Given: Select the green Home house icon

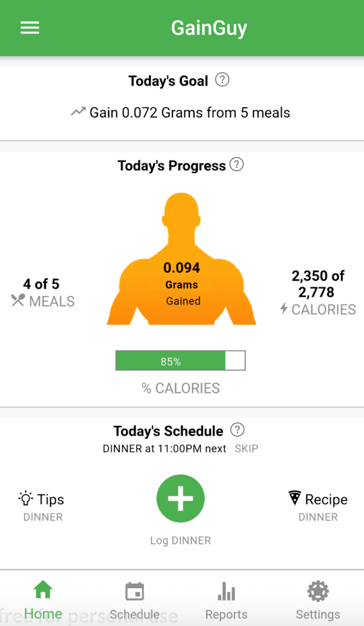Looking at the screenshot, I should tap(43, 589).
